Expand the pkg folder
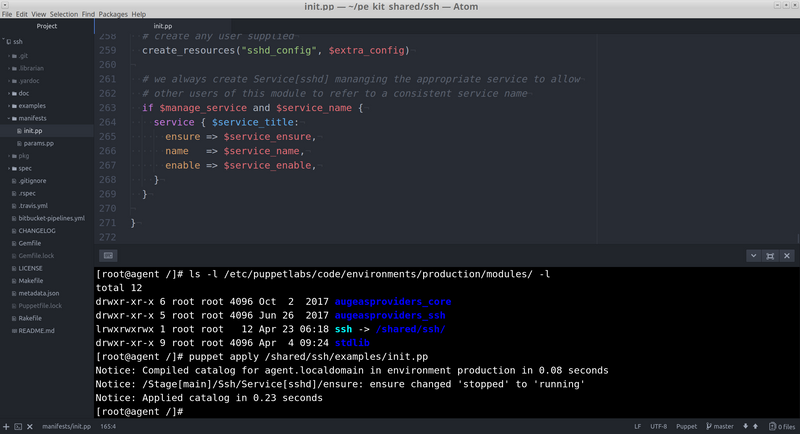 click(9, 156)
